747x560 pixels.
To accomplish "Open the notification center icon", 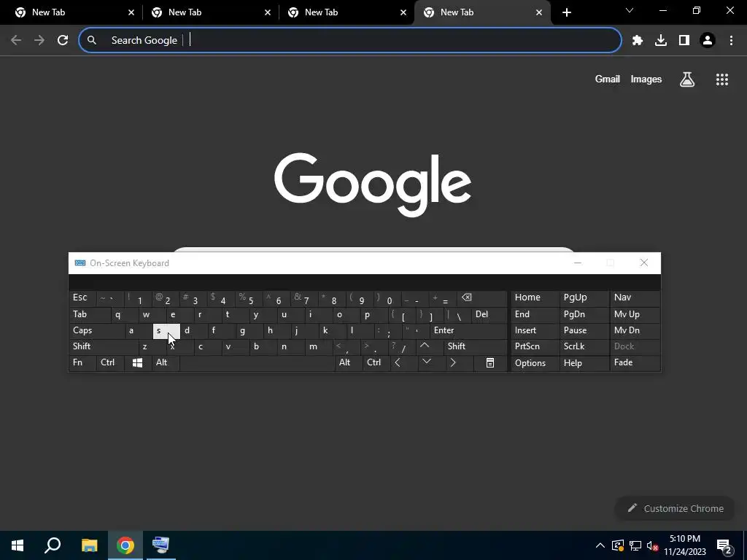I will pos(724,546).
